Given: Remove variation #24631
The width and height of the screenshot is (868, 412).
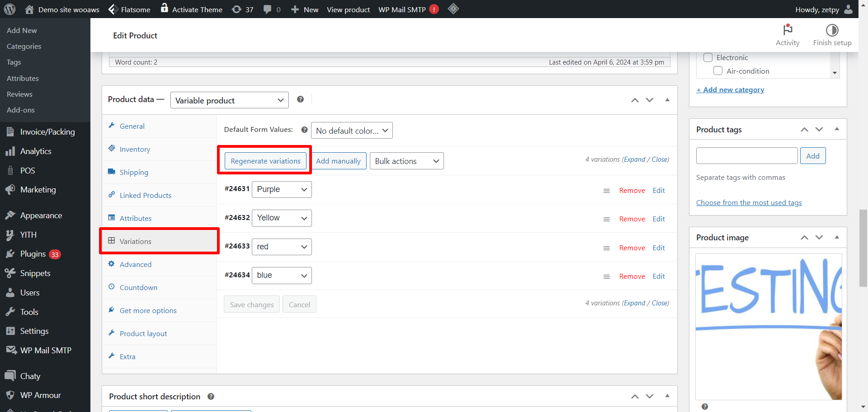Looking at the screenshot, I should (x=632, y=191).
